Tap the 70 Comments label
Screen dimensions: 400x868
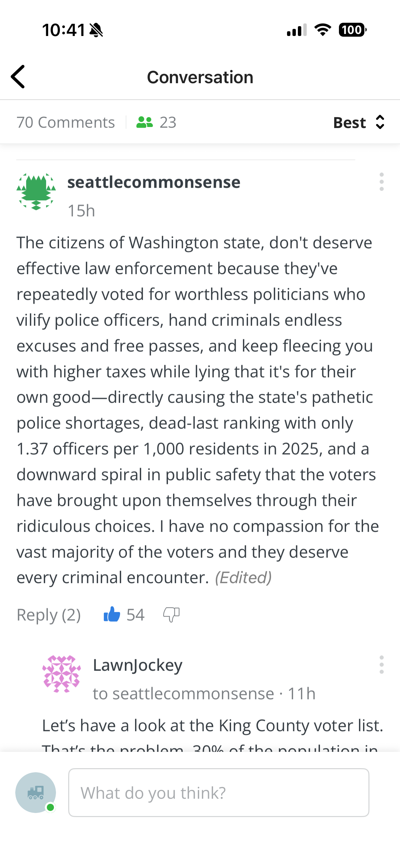tap(66, 122)
